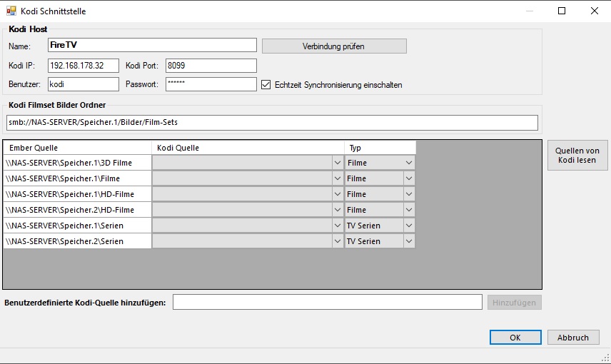Select cell \\NAS-SERVER\Speicher.2\Serien
The width and height of the screenshot is (611, 364).
pos(78,241)
